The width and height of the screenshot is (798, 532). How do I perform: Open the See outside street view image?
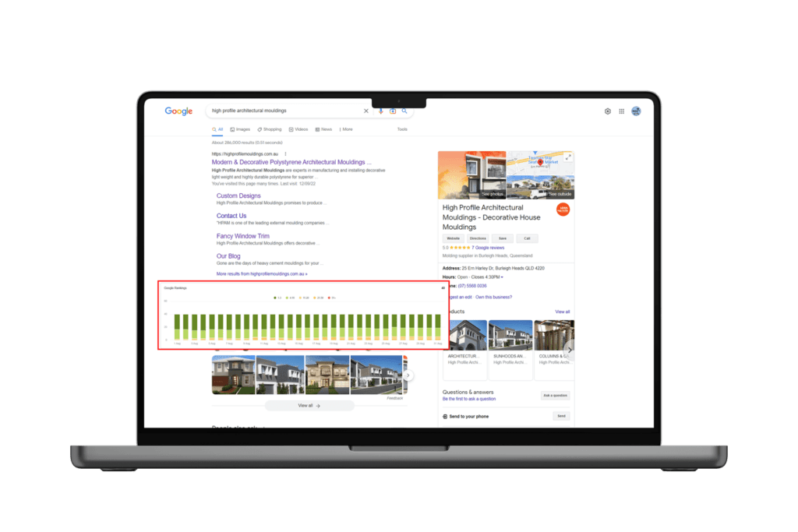click(541, 187)
